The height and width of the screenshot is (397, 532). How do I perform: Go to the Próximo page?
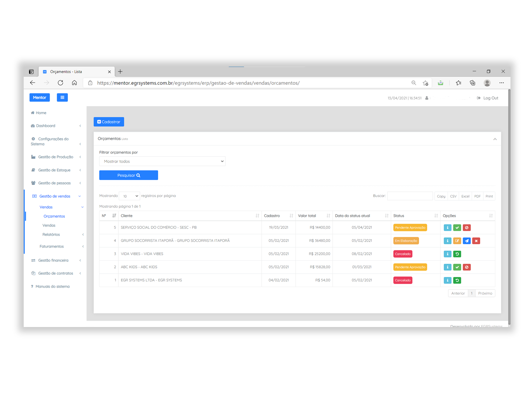[x=485, y=293]
